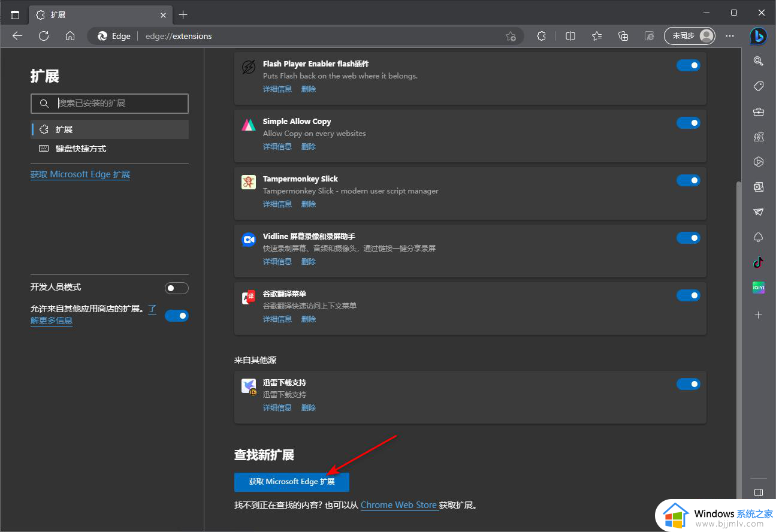Open the Tools briefcase sidebar icon

click(759, 111)
